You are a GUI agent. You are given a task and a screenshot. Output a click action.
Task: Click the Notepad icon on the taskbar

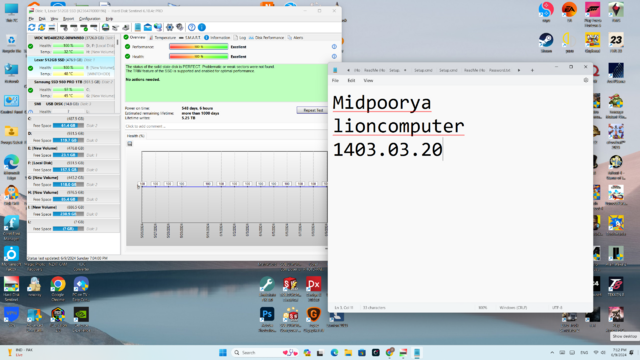pyautogui.click(x=417, y=353)
